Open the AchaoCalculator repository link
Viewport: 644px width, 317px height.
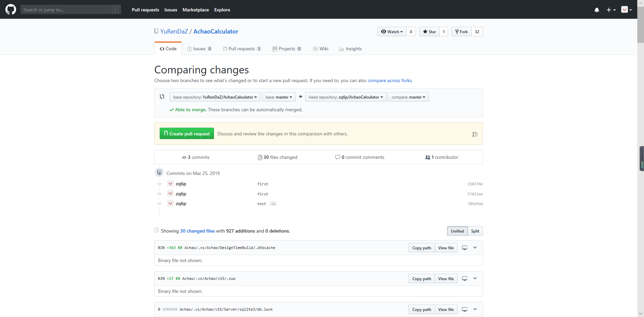click(x=216, y=31)
